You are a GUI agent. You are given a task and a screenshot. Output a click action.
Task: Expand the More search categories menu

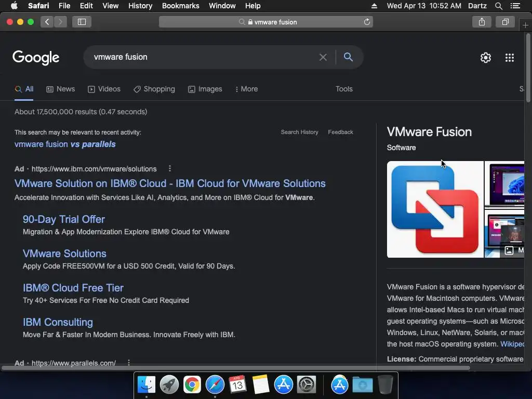pos(247,89)
